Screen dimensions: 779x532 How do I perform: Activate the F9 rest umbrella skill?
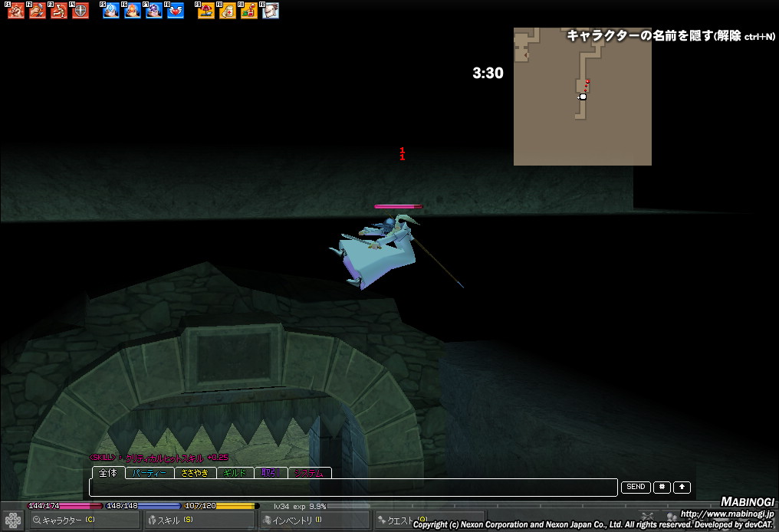(x=206, y=11)
